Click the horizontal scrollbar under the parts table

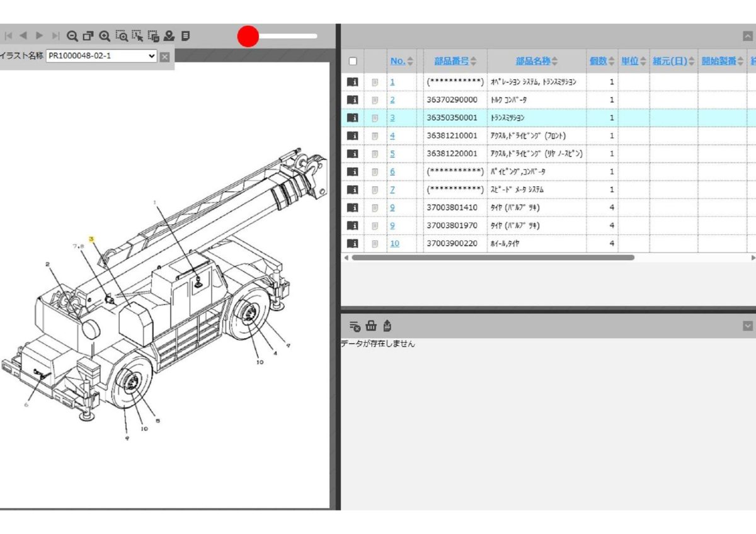pos(493,258)
